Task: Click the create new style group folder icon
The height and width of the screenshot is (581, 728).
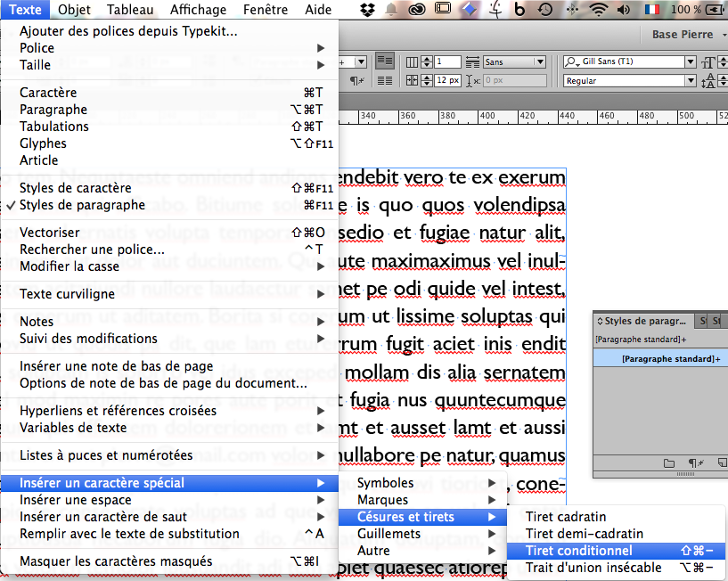Action: coord(669,463)
